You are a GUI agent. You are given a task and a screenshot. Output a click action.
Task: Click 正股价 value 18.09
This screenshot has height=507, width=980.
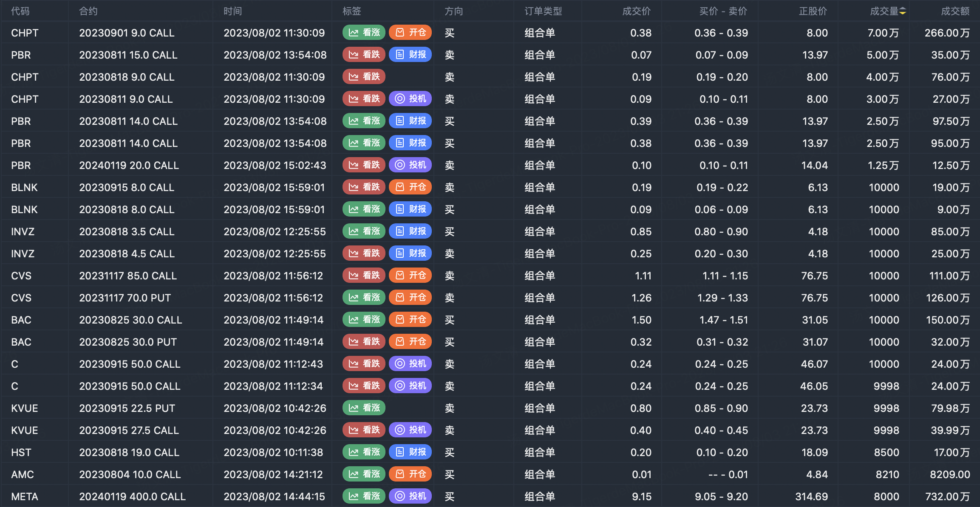[x=815, y=452]
